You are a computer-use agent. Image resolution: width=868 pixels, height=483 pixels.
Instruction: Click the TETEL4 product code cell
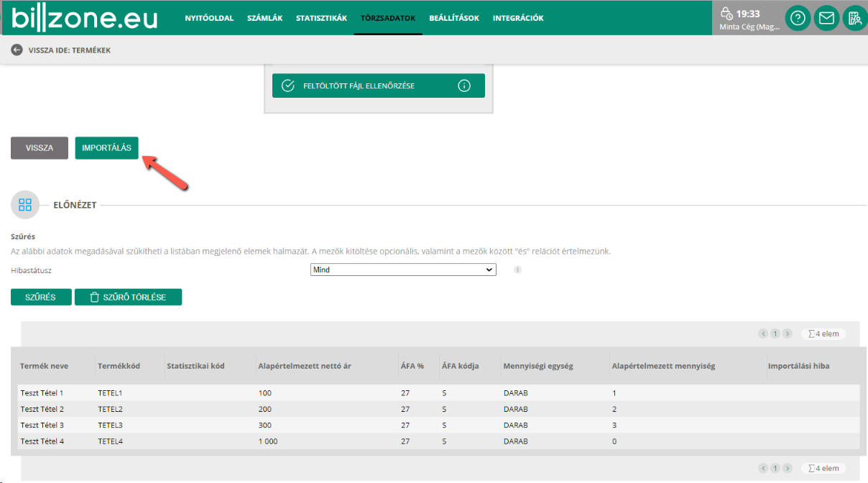click(111, 441)
